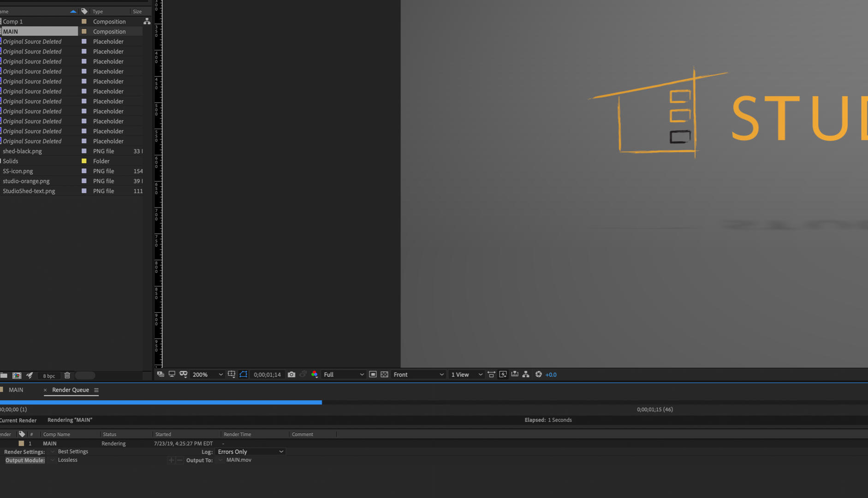Toggle the Region of Interest button
The height and width of the screenshot is (498, 868).
click(244, 374)
